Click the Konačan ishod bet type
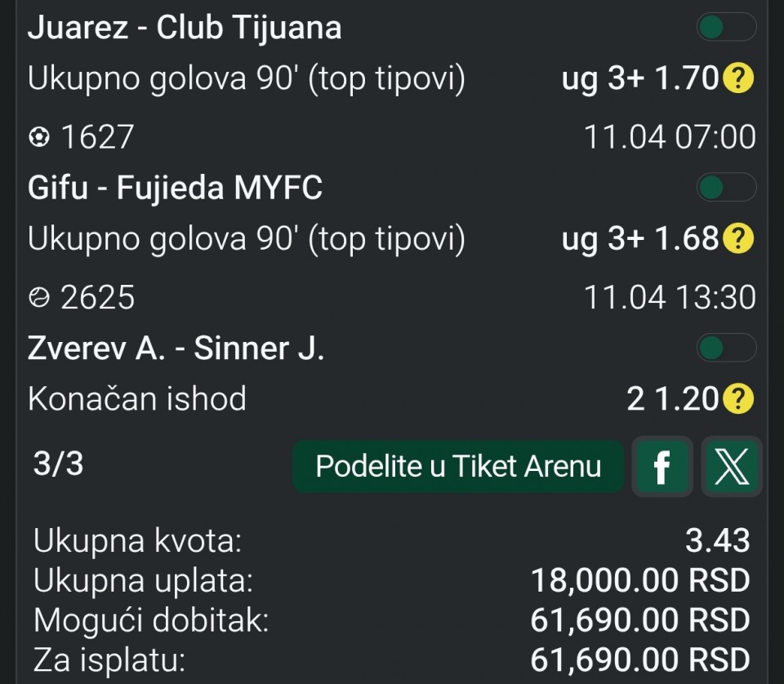This screenshot has width=784, height=684. (x=136, y=399)
